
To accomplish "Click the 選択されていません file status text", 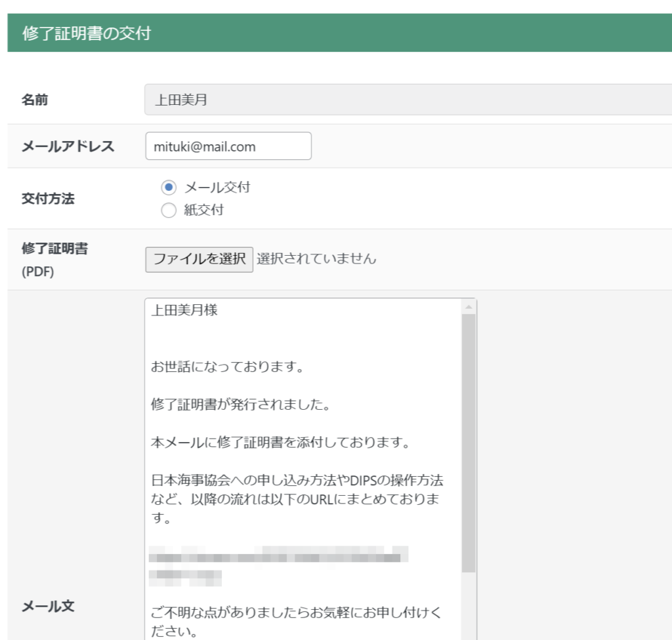I will coord(316,259).
